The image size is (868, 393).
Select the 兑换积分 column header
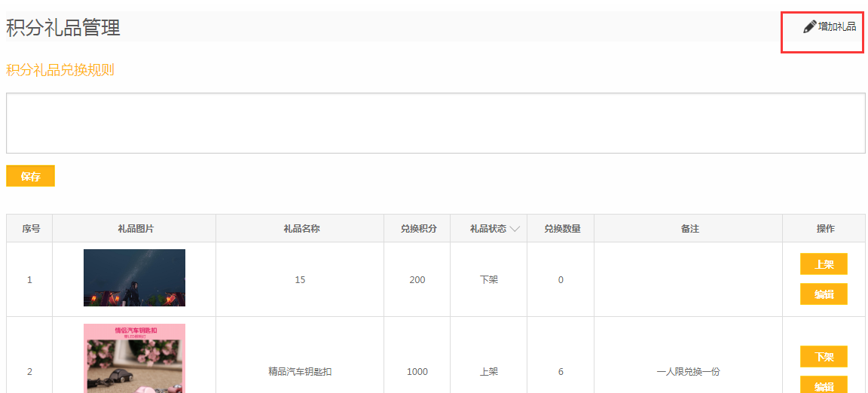click(417, 229)
